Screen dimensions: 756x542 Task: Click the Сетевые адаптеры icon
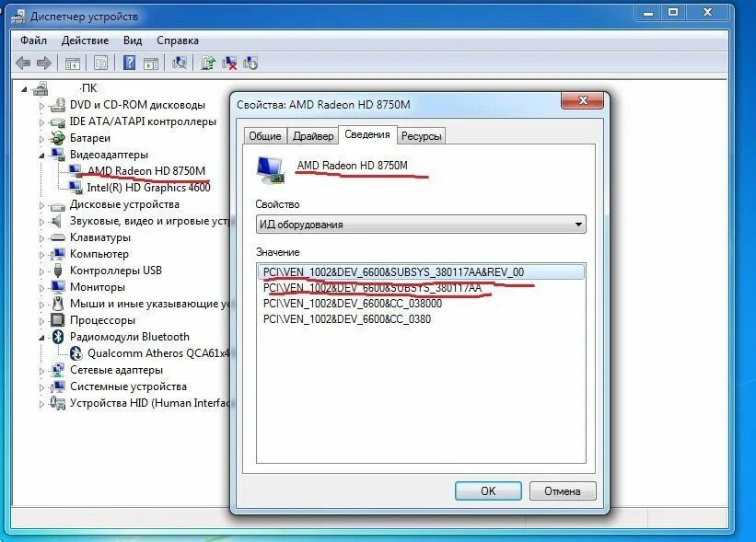[58, 370]
